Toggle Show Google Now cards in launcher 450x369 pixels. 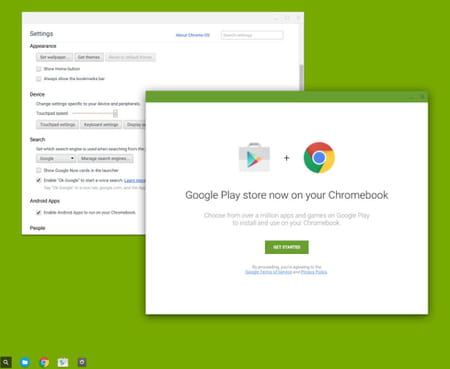pos(39,170)
